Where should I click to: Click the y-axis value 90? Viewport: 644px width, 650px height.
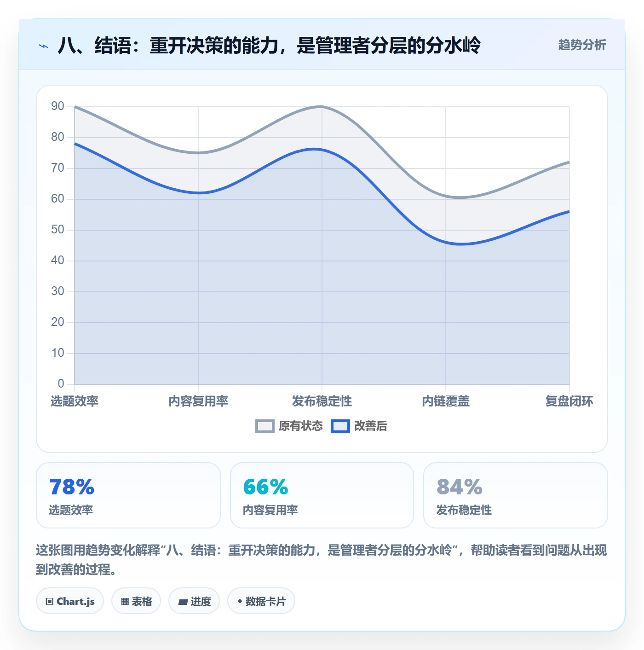57,106
